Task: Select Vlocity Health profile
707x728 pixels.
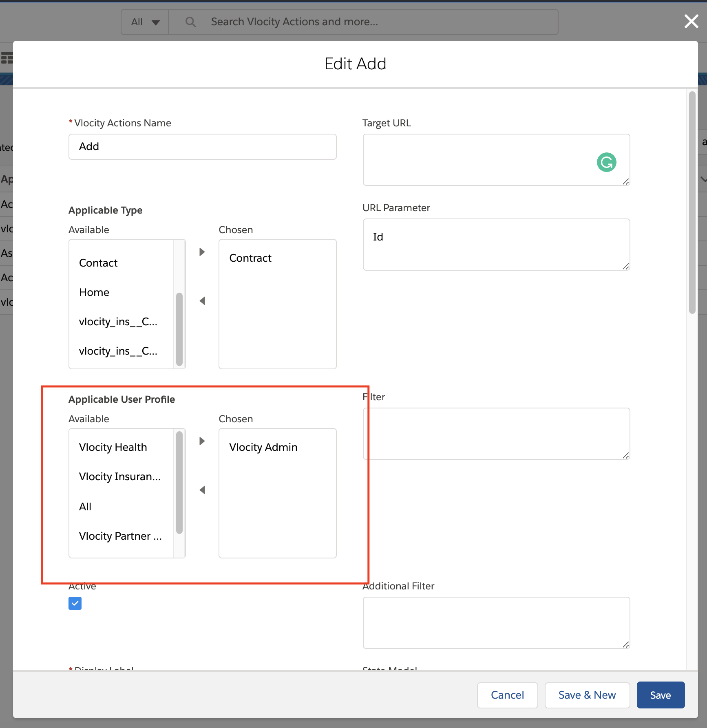Action: (x=122, y=447)
